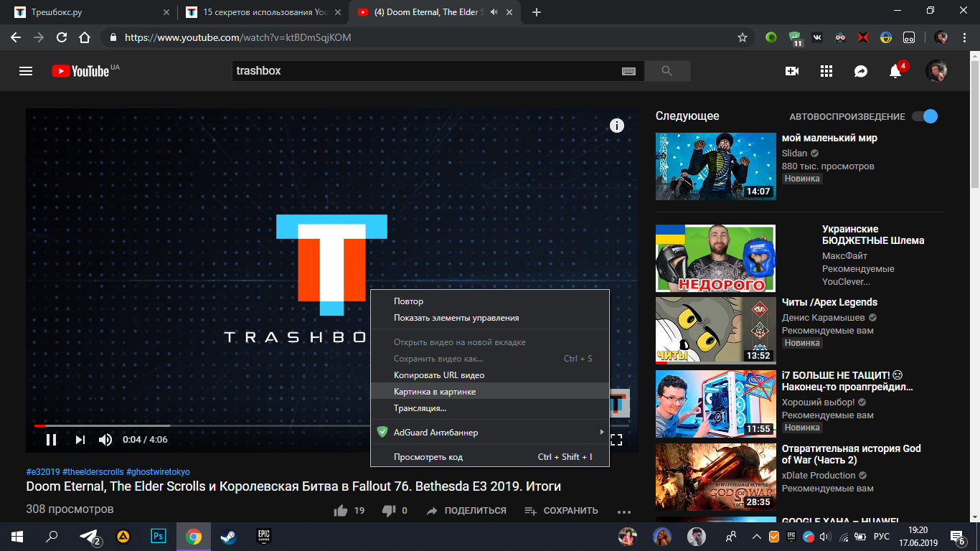Show video info card icon
This screenshot has height=551, width=980.
pyautogui.click(x=617, y=126)
